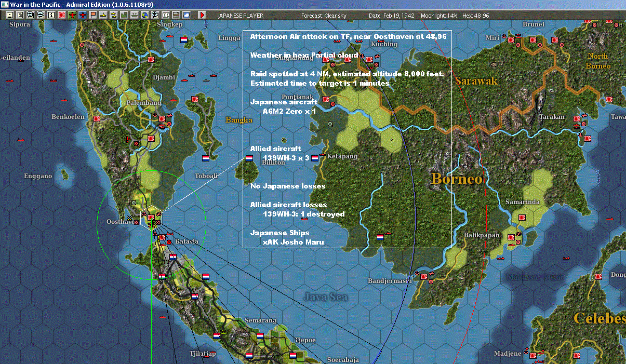The height and width of the screenshot is (364, 626).
Task: Select the Dutch flag above Billiton island
Action: point(249,158)
